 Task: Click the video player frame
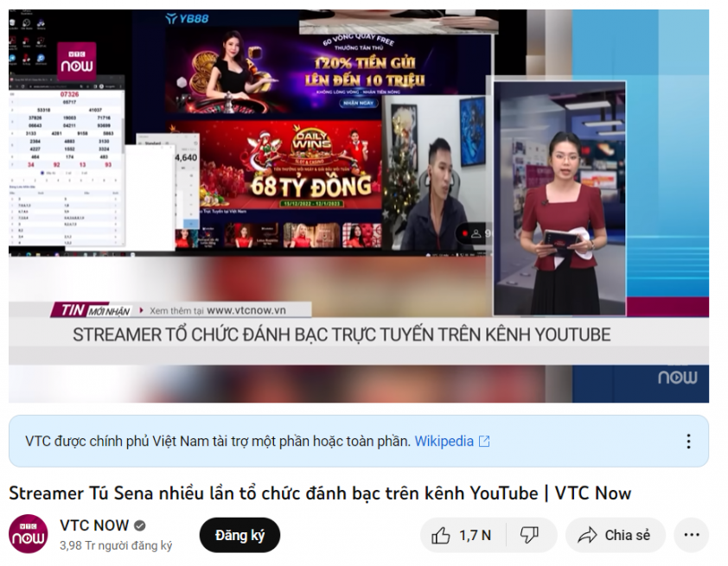tap(359, 206)
